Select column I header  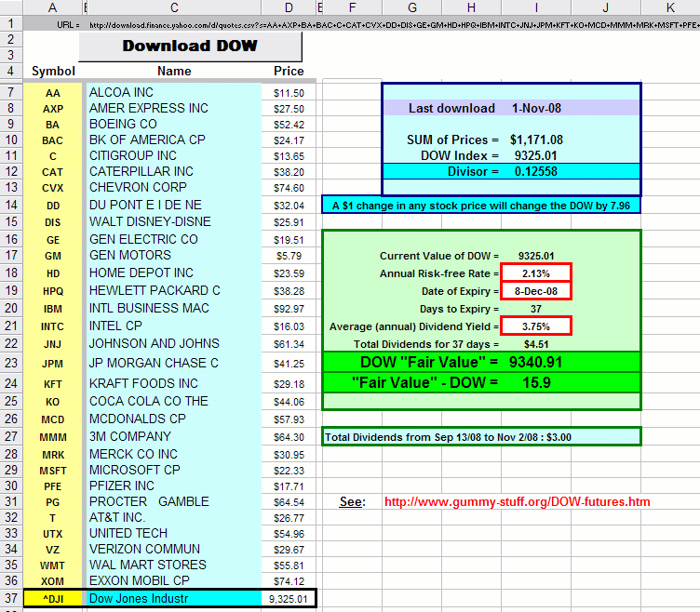(x=536, y=7)
